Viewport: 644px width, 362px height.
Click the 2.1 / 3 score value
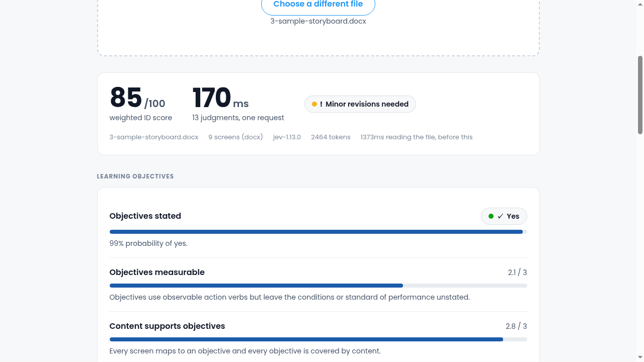(517, 273)
